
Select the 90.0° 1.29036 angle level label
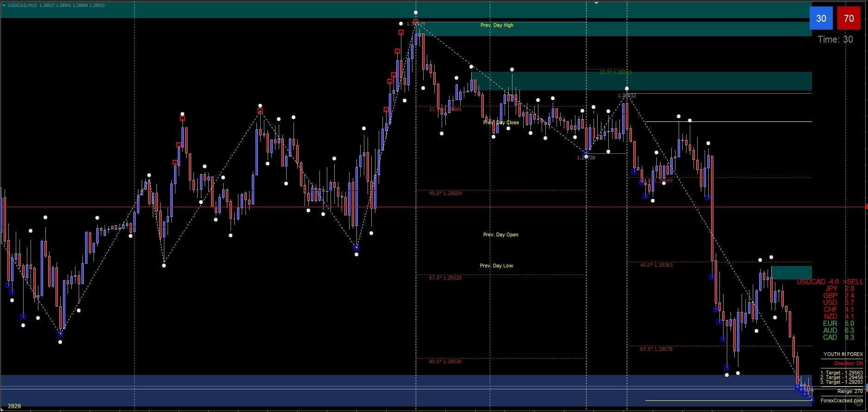(x=445, y=361)
